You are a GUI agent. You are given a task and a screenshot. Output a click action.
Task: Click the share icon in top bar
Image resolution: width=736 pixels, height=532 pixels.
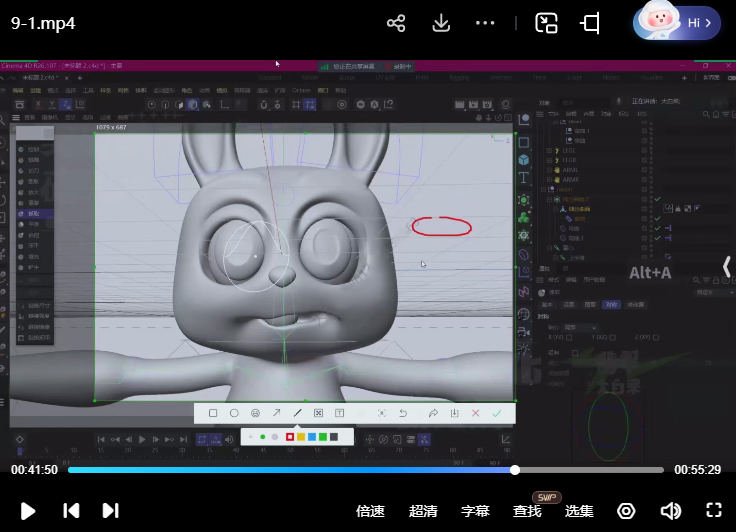(396, 23)
